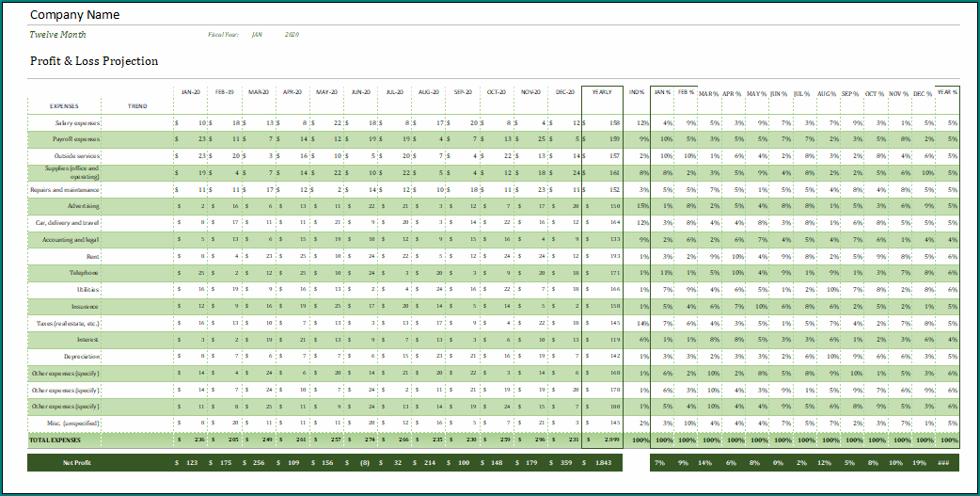Screen dimensions: 980x496
Task: Select the Salary expenses row label
Action: [77, 123]
